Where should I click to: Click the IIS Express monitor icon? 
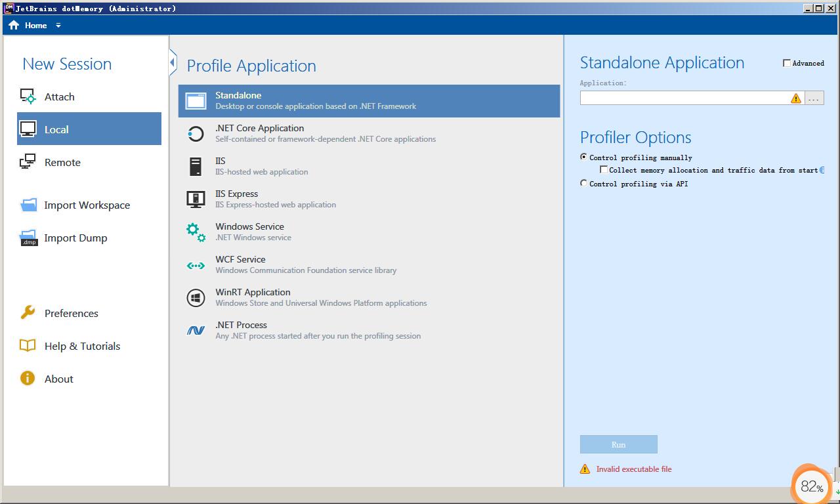[x=196, y=199]
